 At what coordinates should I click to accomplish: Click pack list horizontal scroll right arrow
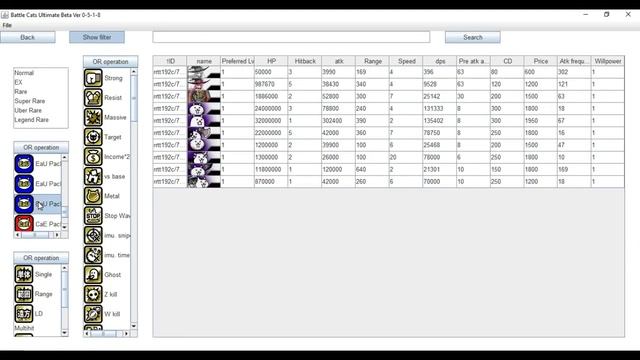click(57, 235)
